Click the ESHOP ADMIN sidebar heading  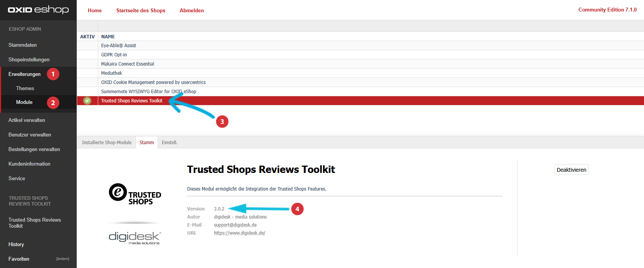pos(25,29)
